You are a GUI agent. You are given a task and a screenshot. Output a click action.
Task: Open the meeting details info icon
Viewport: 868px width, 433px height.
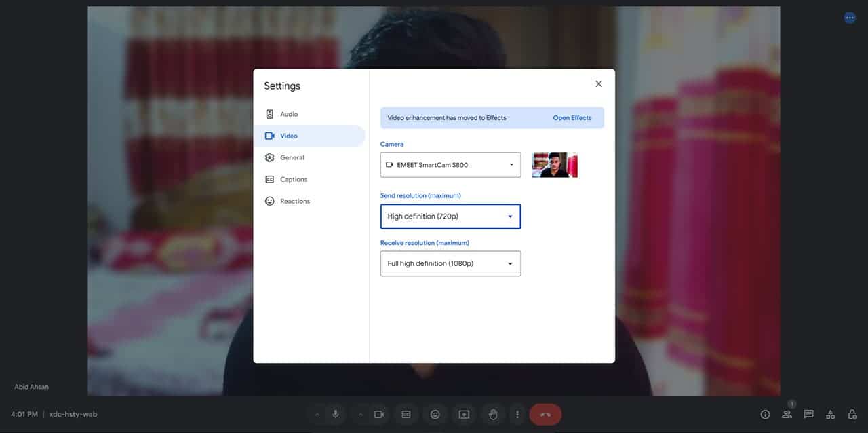pos(765,415)
